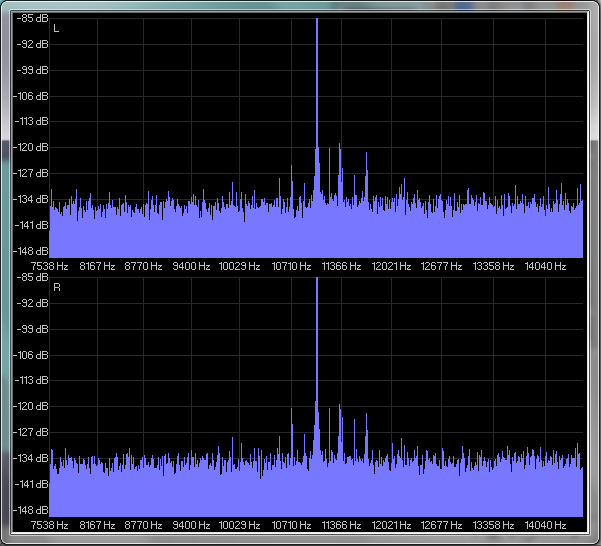Select the -127 dB label on L plot
The width and height of the screenshot is (601, 546).
tap(31, 173)
